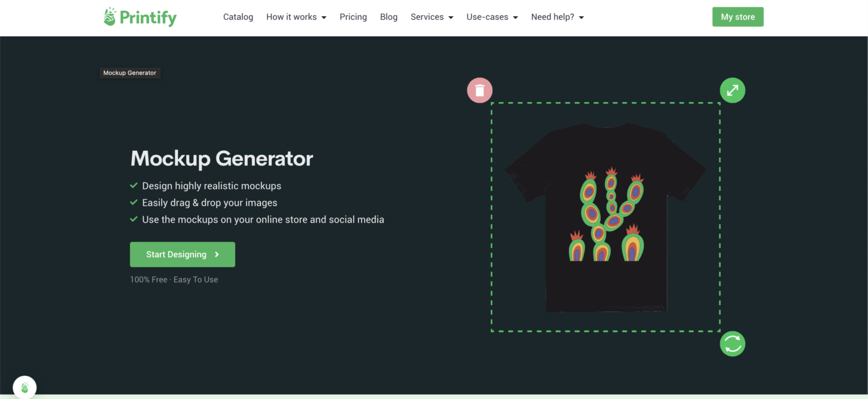Click the 'My store' button
This screenshot has width=868, height=399.
pos(737,16)
